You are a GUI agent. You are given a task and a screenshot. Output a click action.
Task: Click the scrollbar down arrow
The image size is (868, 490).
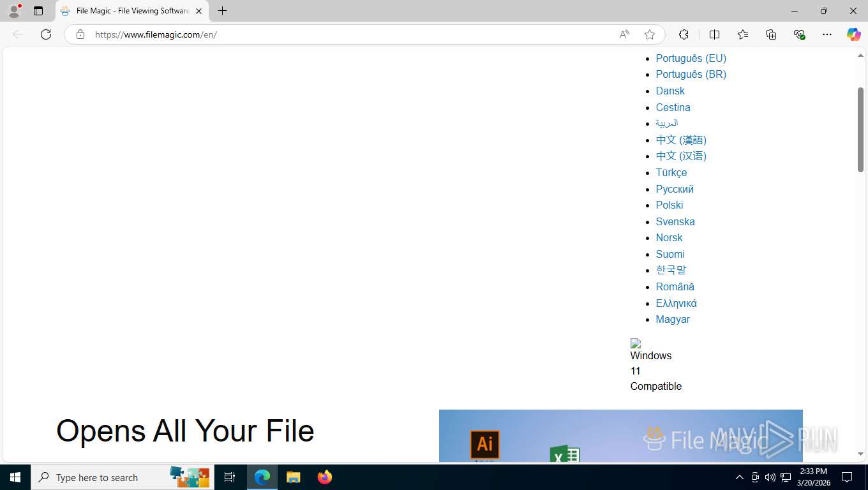tap(860, 454)
